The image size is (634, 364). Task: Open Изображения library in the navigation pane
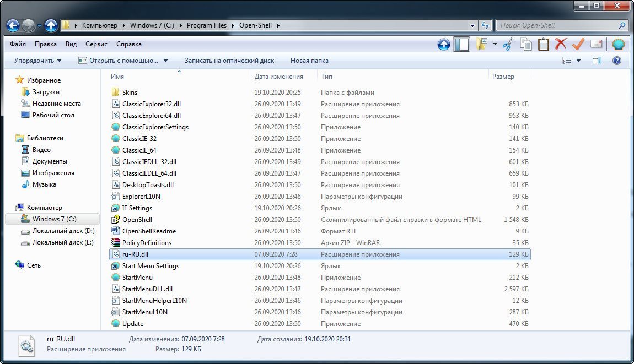(53, 173)
